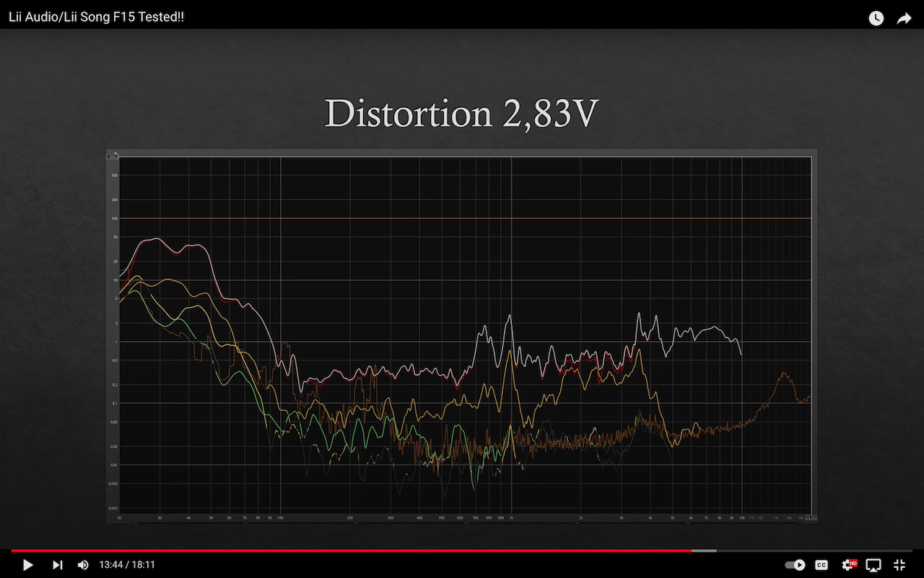924x578 pixels.
Task: Cast video via AirPlay icon
Action: pos(873,565)
